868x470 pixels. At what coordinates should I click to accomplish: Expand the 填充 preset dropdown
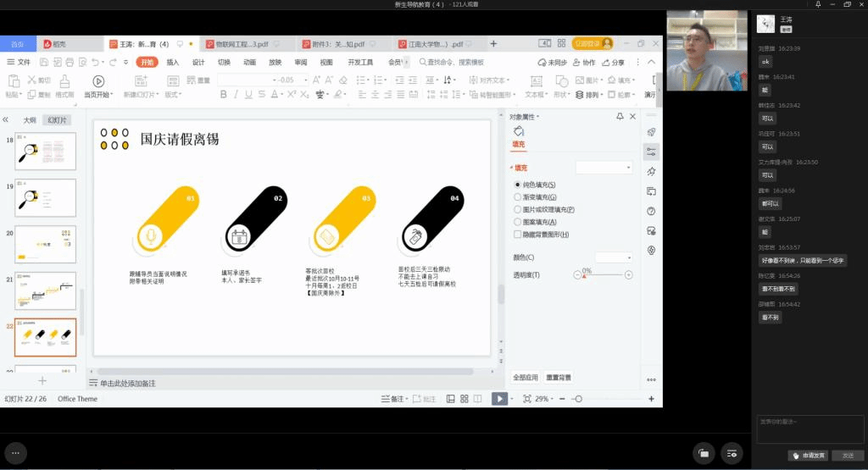pyautogui.click(x=604, y=168)
